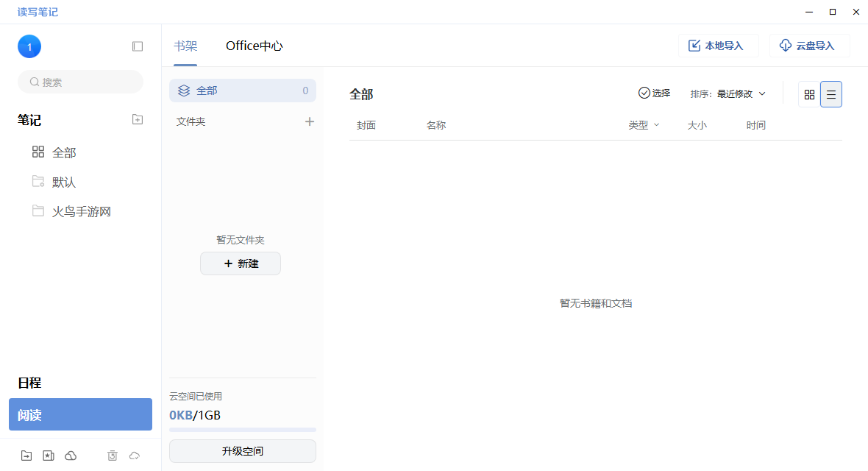
Task: Add a new notes folder
Action: (138, 120)
